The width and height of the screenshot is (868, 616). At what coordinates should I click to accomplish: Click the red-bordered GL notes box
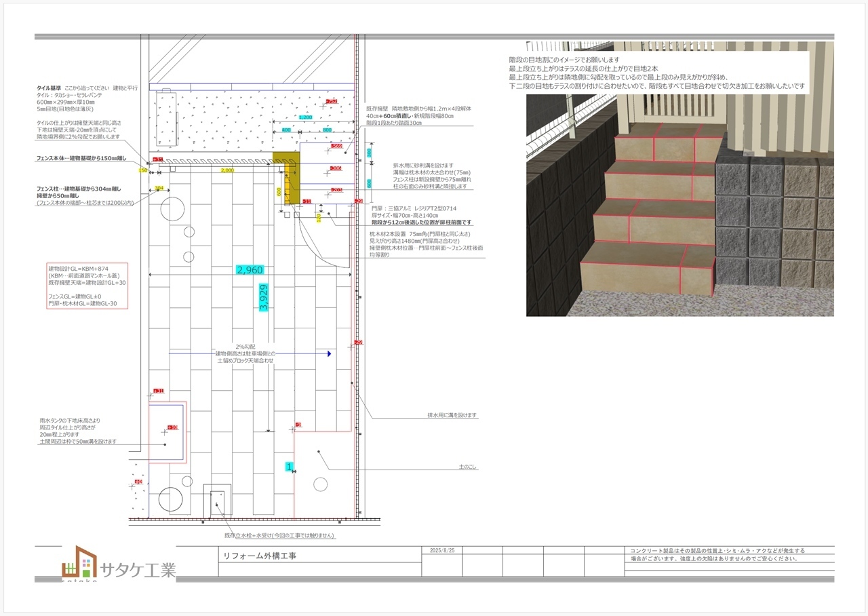(86, 286)
